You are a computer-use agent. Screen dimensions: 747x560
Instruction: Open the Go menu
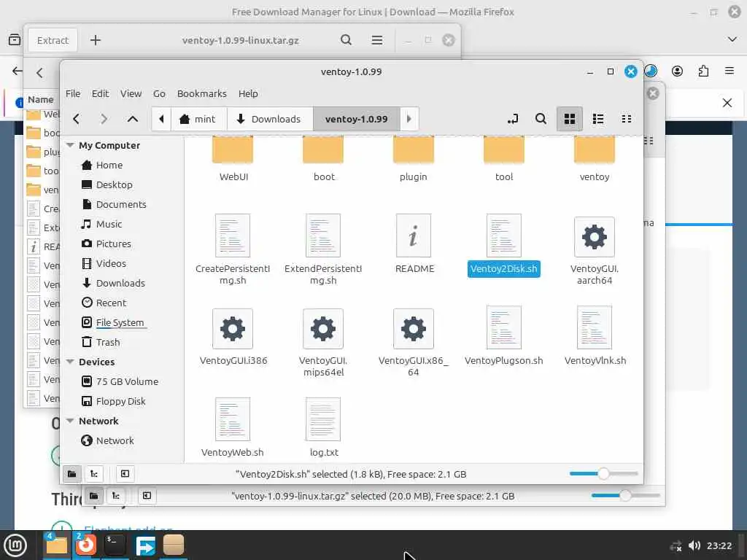tap(159, 94)
